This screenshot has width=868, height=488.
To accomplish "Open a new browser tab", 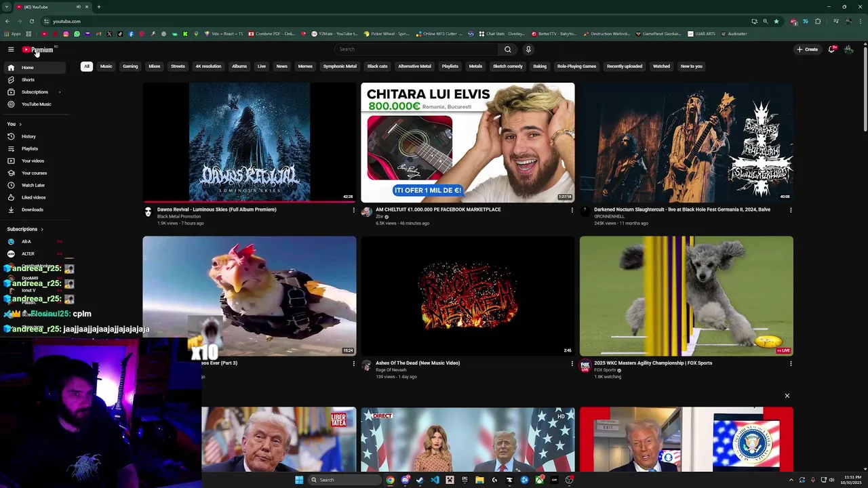I will click(99, 7).
